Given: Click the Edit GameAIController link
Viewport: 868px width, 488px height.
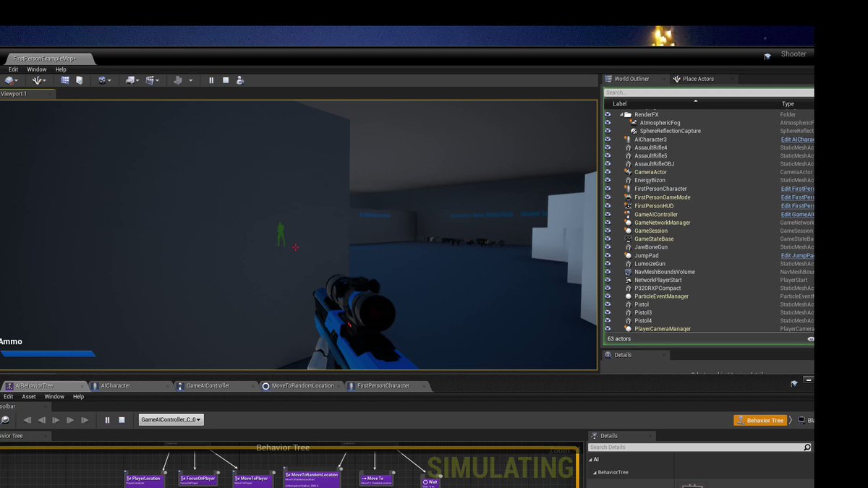Looking at the screenshot, I should point(796,214).
